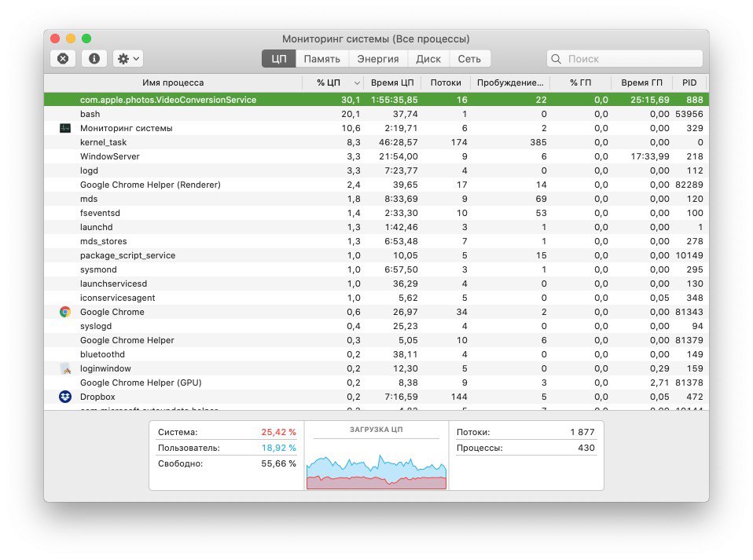Sort by the Время ЦП column header
The width and height of the screenshot is (753, 560).
click(x=392, y=82)
